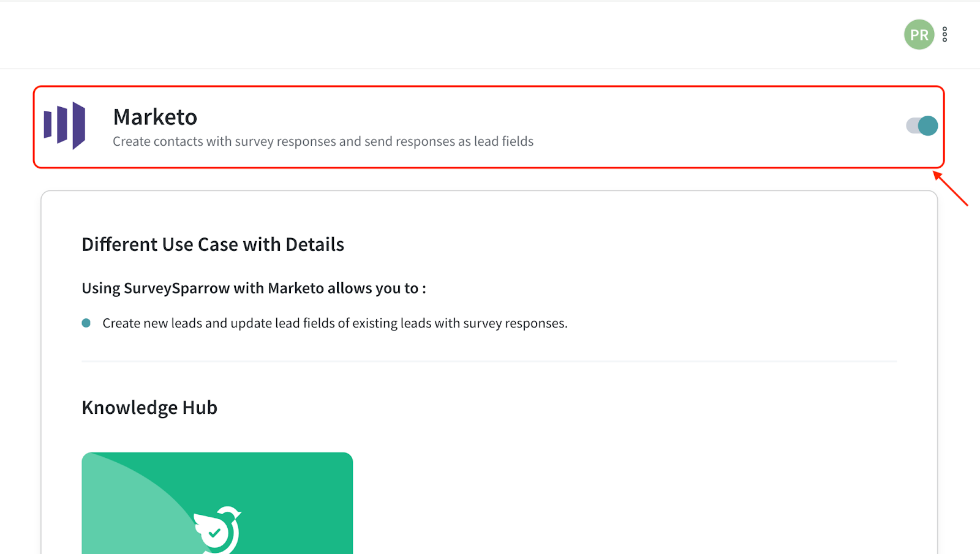Click the red arrow annotation

[951, 189]
